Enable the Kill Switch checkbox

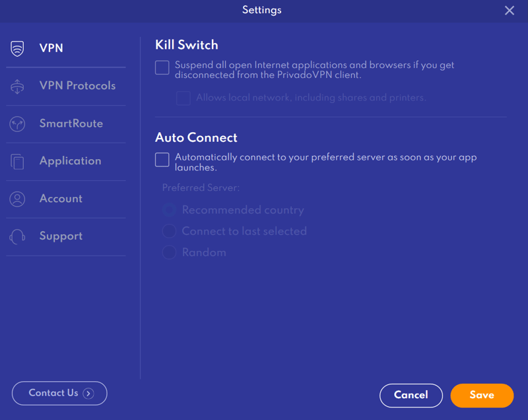[162, 67]
